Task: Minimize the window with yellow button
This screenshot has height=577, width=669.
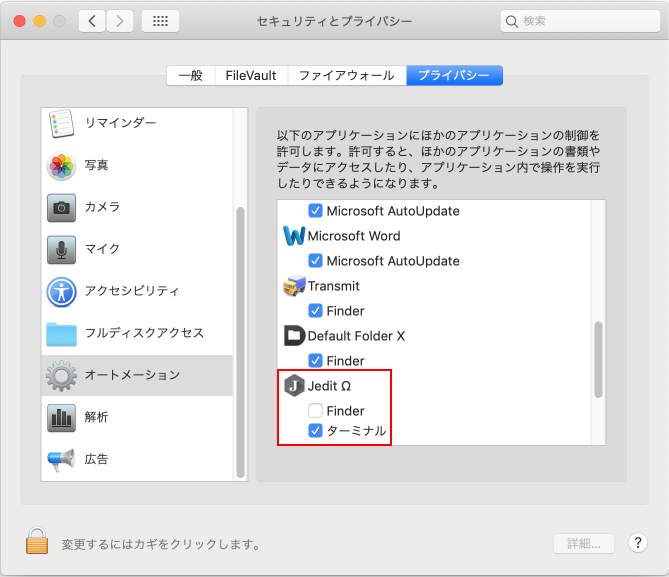Action: point(40,21)
